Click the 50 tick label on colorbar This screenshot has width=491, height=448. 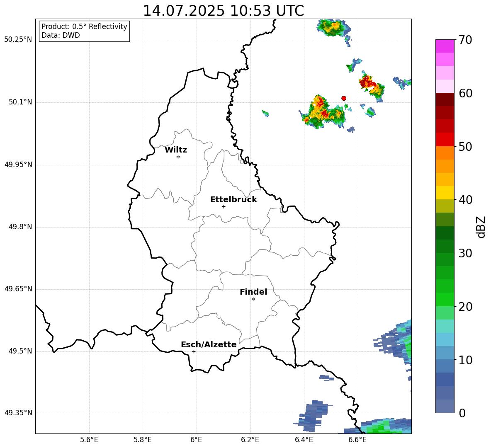coord(465,147)
